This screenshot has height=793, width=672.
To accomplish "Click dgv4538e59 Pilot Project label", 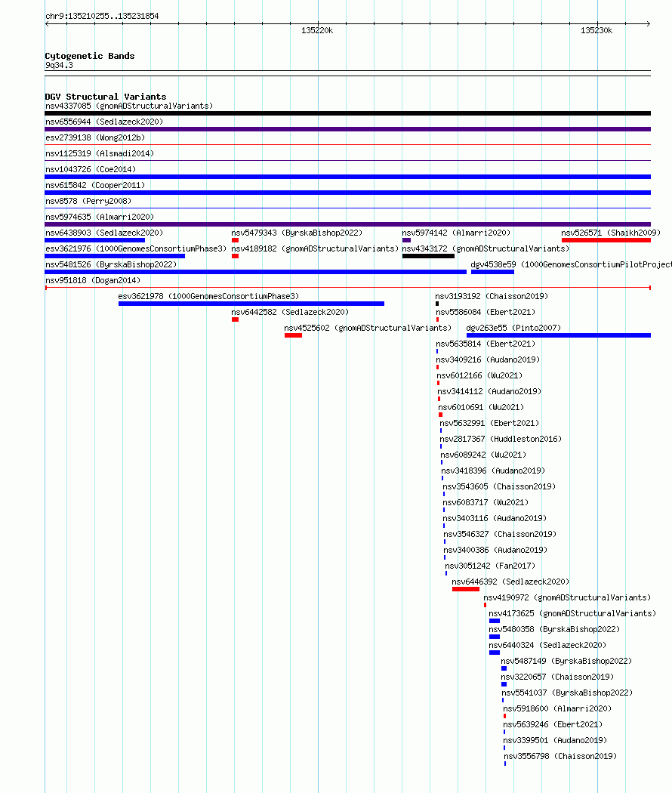I will click(571, 264).
